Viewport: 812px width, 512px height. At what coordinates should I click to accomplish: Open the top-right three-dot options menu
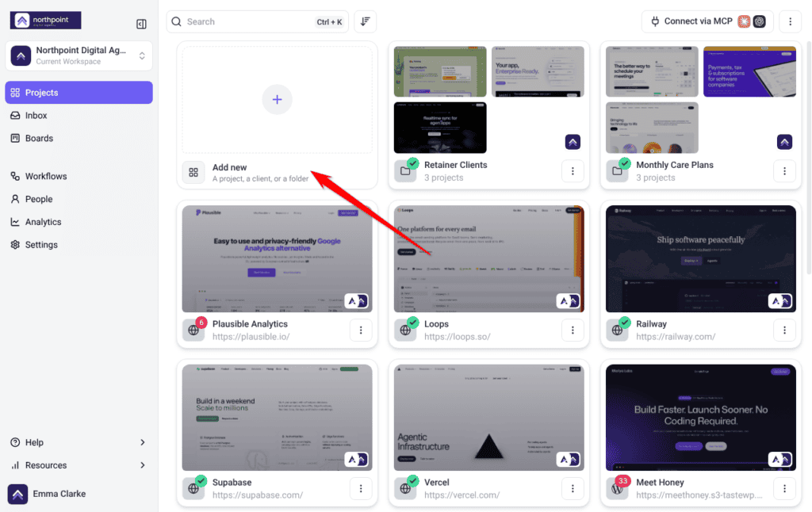coord(791,21)
